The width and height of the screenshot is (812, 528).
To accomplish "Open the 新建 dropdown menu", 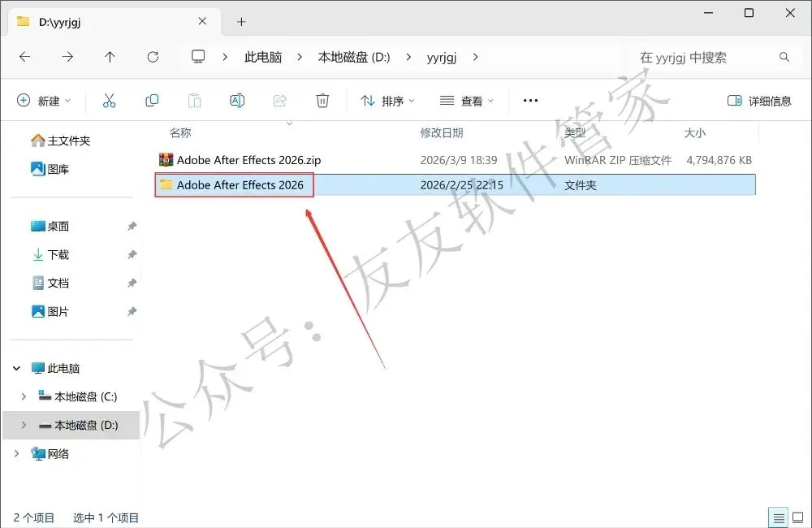I will click(x=44, y=101).
